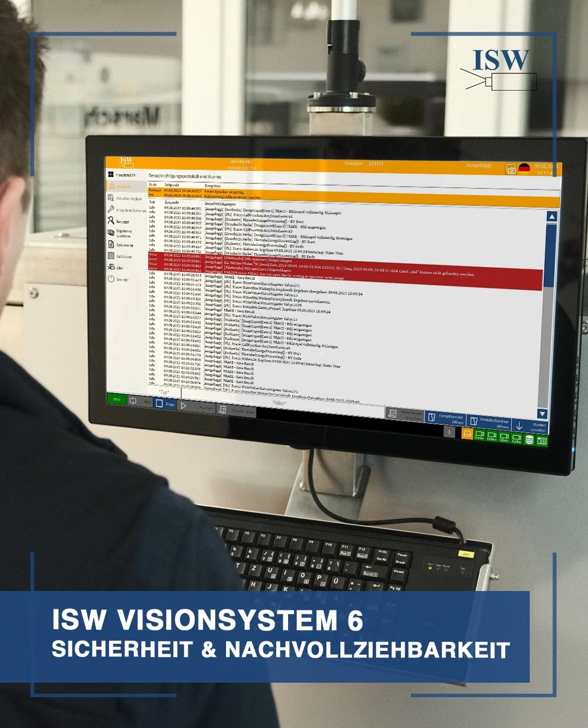Viewport: 588px width, 728px height.
Task: Click the green Oben camera icon
Action: [504, 437]
